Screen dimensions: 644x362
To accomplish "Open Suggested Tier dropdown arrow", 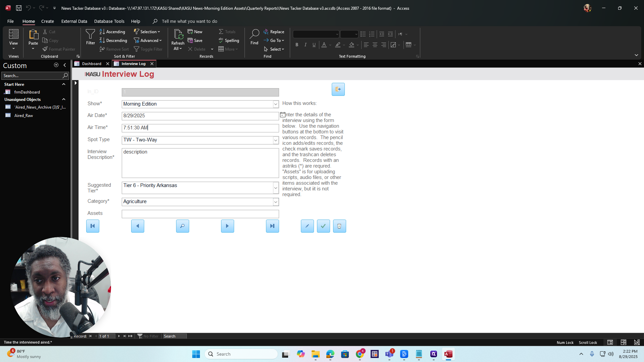I will 276,188.
